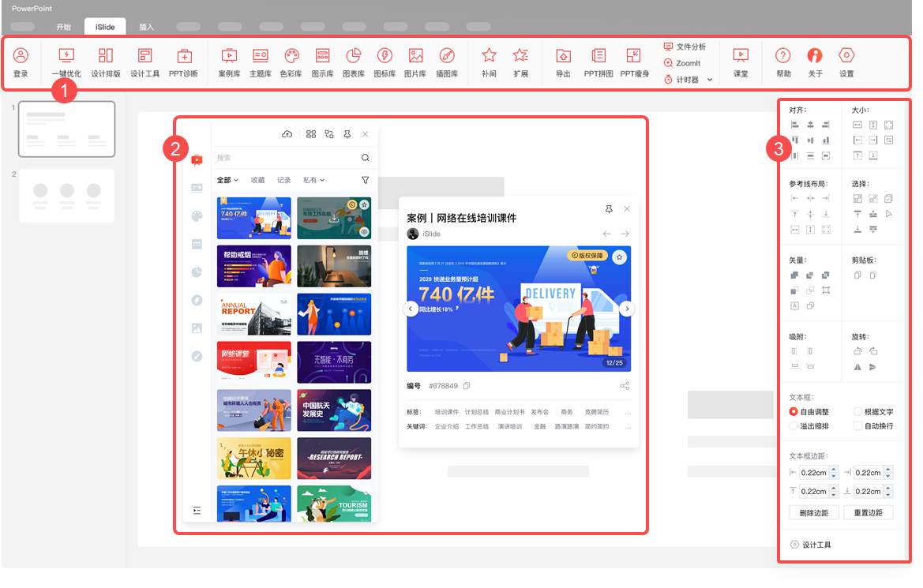Open the 插图库 illustration library
The width and height of the screenshot is (923, 588).
coord(447,62)
